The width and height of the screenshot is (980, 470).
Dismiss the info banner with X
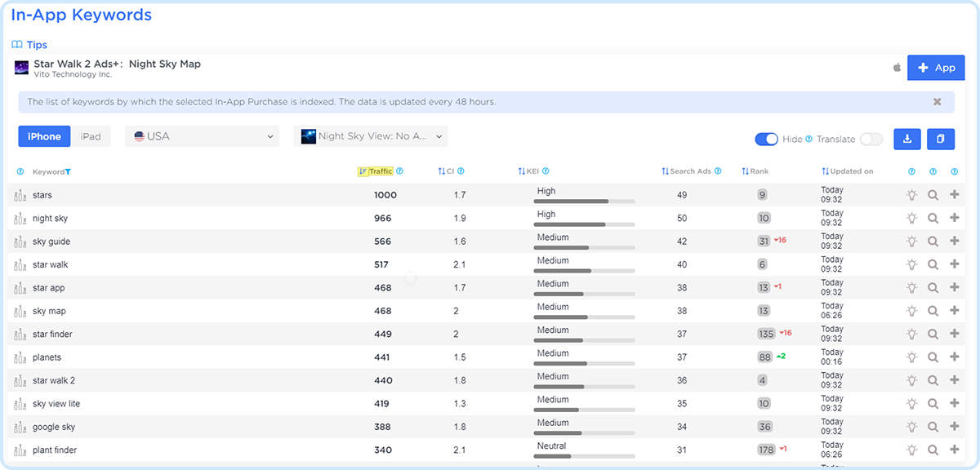click(937, 102)
